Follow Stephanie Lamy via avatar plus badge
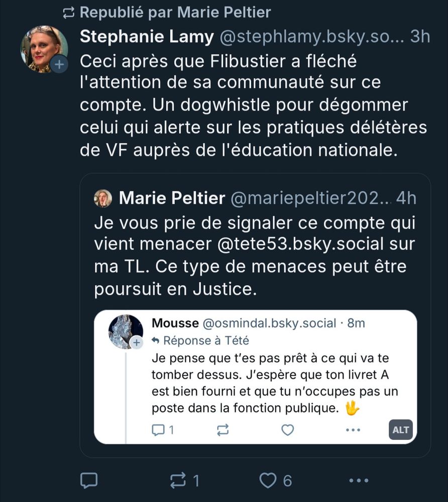This screenshot has width=448, height=502. pos(59,65)
